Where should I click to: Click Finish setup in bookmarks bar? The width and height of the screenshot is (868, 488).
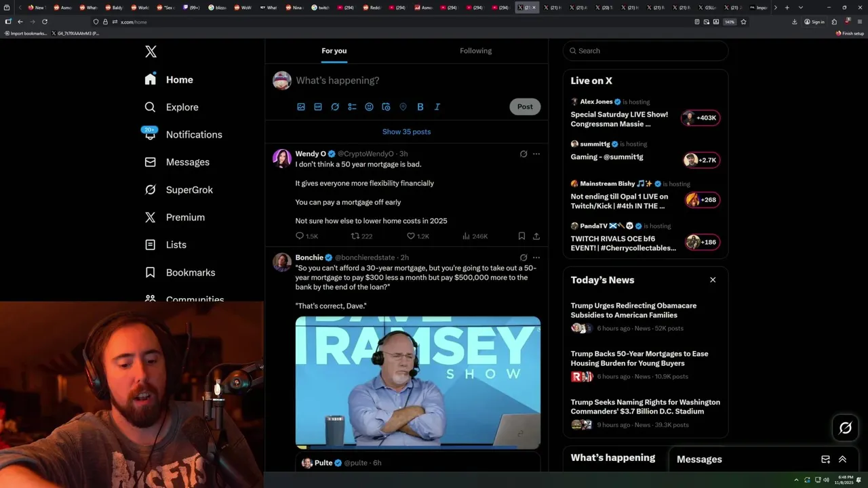point(850,33)
